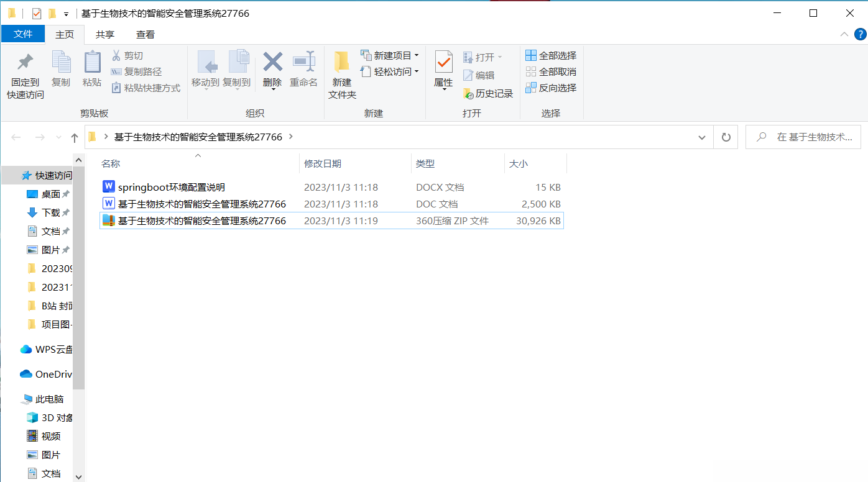Go up one folder level arrow
This screenshot has height=482, width=868.
(x=75, y=137)
